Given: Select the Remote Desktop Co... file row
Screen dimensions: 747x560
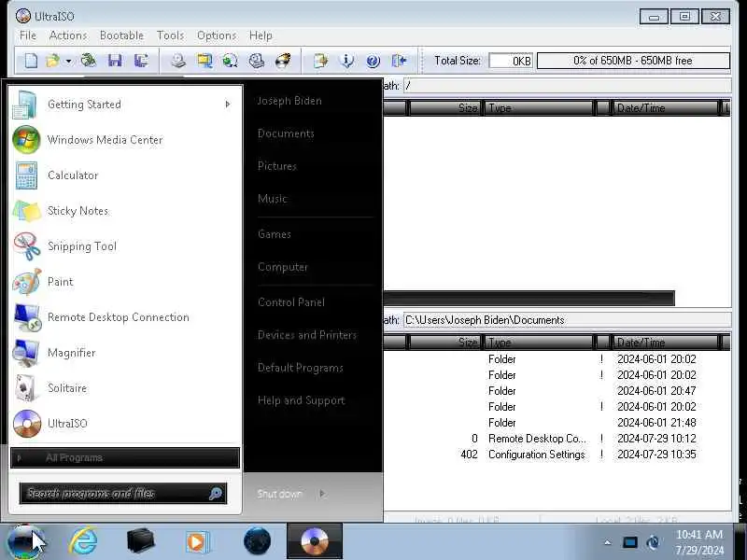Looking at the screenshot, I should coord(557,438).
